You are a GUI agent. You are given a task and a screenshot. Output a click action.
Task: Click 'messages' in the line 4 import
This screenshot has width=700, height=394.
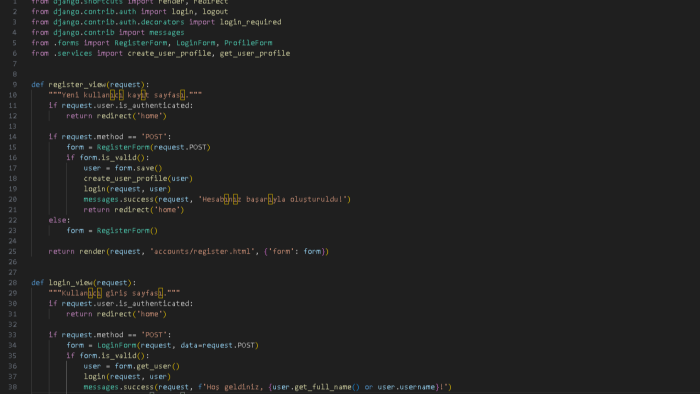tap(167, 33)
